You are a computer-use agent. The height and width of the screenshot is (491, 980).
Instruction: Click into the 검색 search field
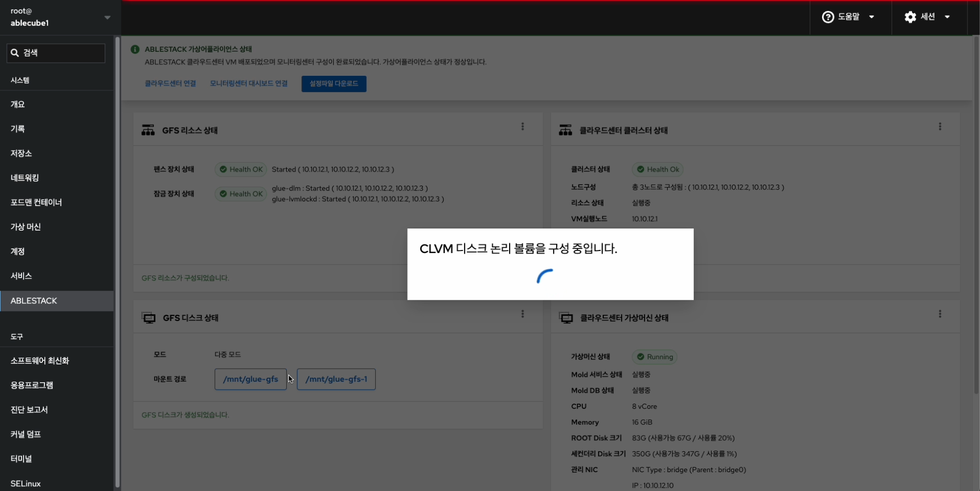tap(56, 53)
